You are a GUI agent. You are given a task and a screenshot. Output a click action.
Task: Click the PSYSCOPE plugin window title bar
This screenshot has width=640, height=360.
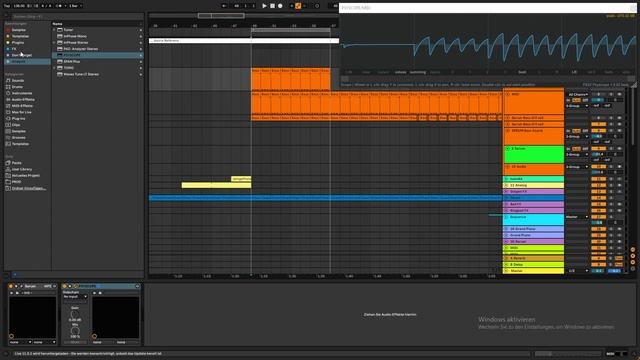click(x=487, y=8)
